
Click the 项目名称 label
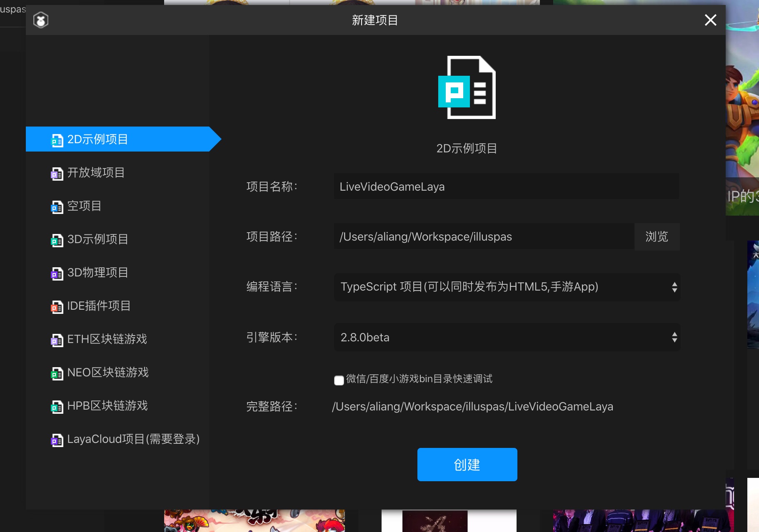click(x=272, y=186)
